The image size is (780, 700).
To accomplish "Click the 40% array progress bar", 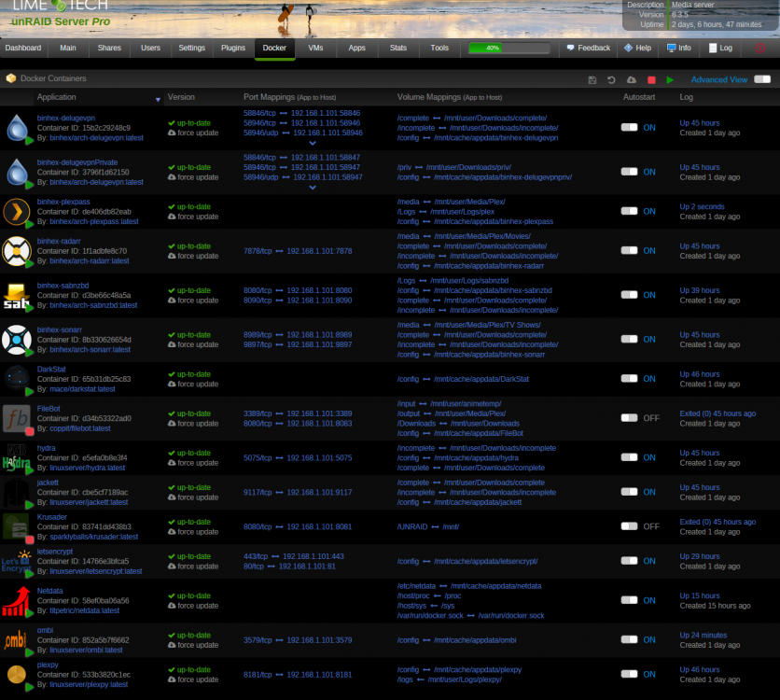I will tap(508, 48).
